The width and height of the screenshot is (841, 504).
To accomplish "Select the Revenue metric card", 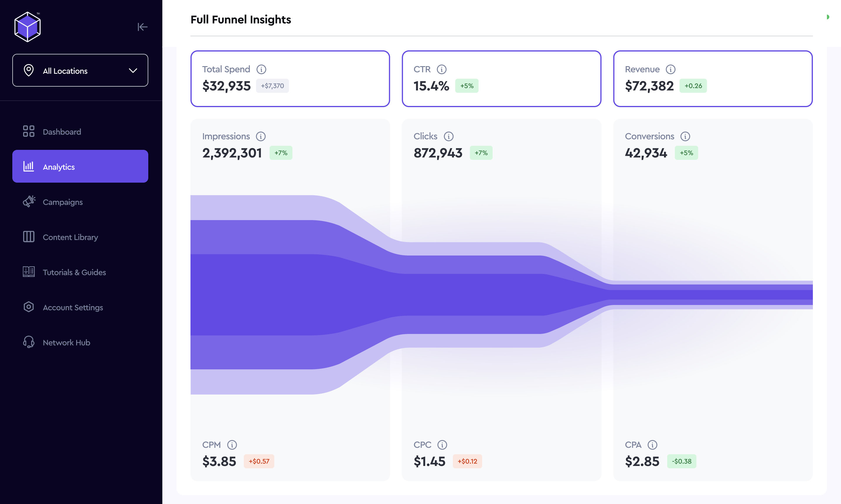I will click(712, 78).
